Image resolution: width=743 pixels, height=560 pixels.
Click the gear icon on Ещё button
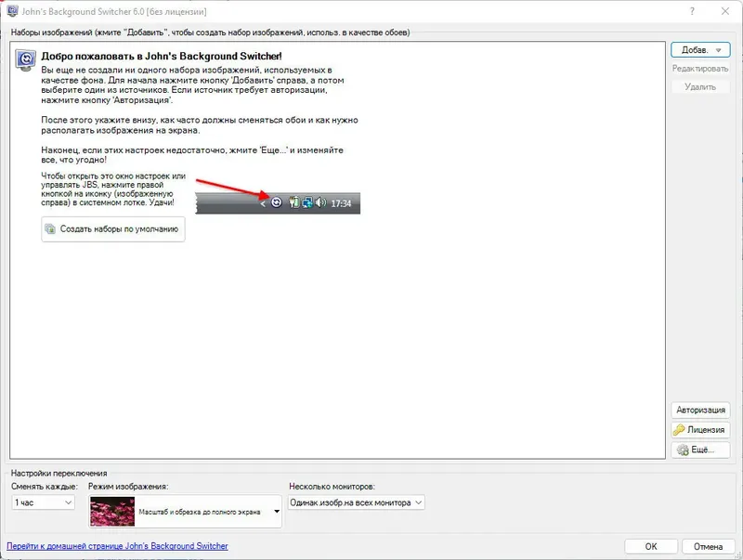click(x=683, y=449)
